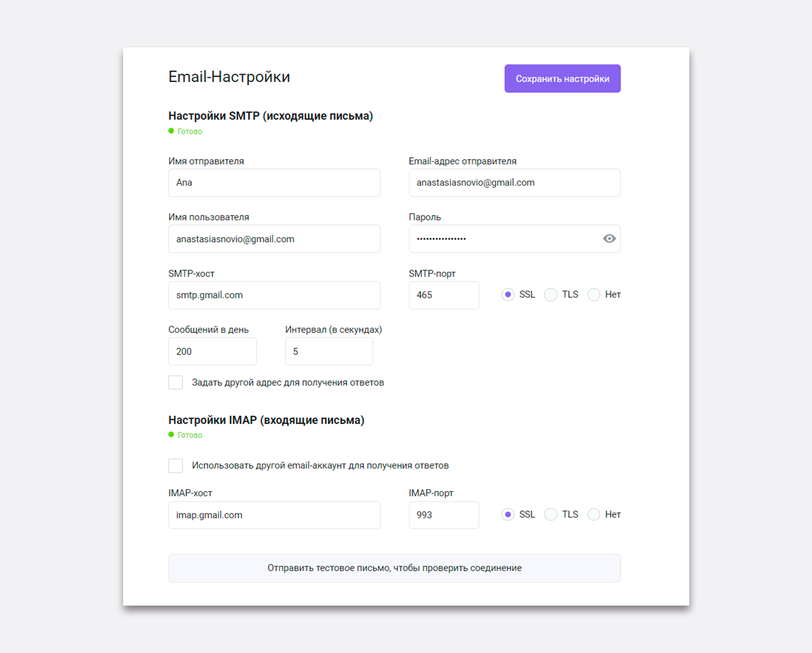Send test email to verify connection

(x=394, y=568)
